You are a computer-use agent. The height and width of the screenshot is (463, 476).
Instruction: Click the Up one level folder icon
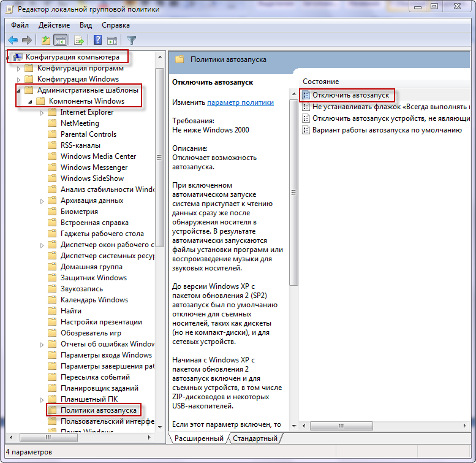46,40
